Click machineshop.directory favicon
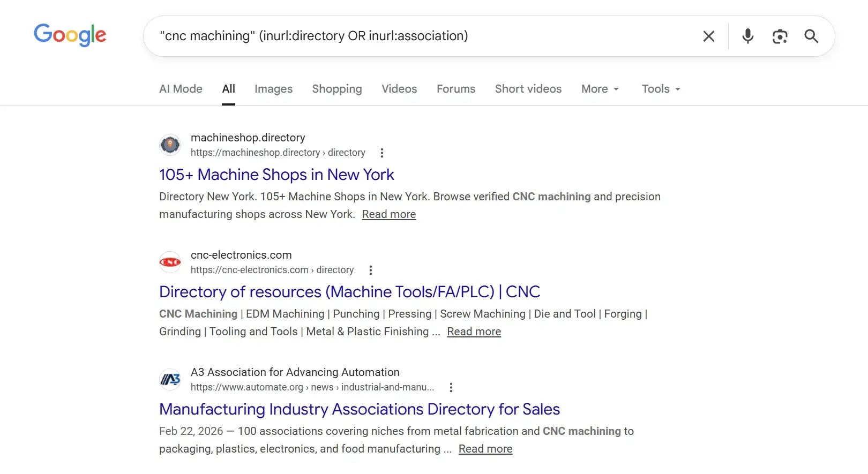The height and width of the screenshot is (474, 868). [x=170, y=145]
